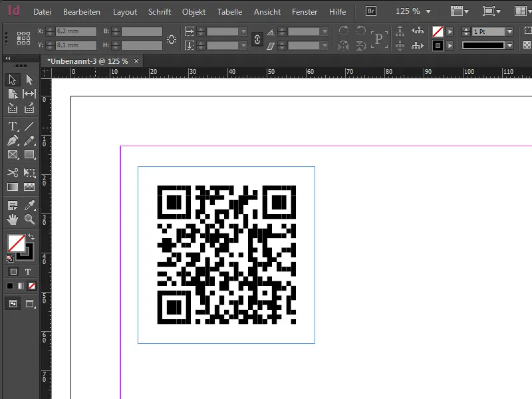This screenshot has width=532, height=399.
Task: Select the Scissors tool
Action: [12, 173]
